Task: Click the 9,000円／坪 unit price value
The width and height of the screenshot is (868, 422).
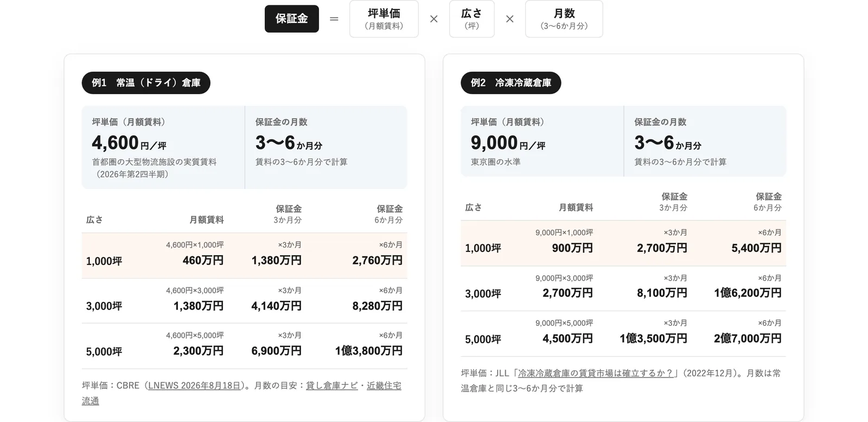Action: tap(508, 143)
